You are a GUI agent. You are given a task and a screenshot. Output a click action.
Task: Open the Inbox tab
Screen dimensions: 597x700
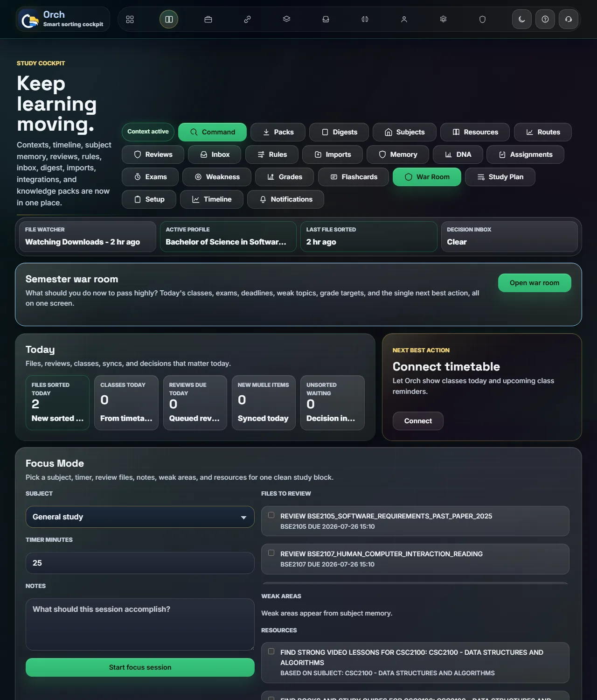[x=215, y=154]
